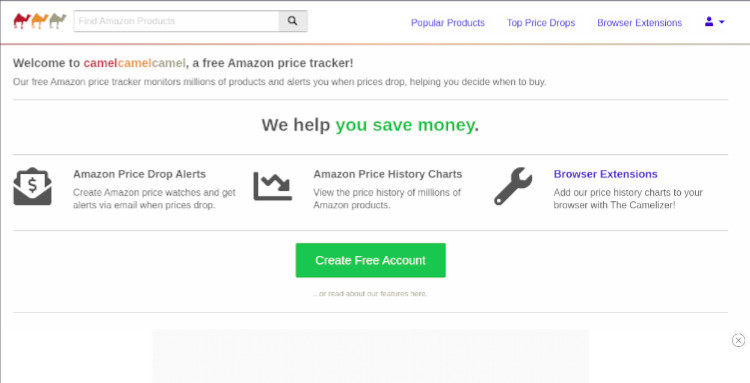The width and height of the screenshot is (750, 383).
Task: Click Create Free Account button
Action: click(370, 260)
